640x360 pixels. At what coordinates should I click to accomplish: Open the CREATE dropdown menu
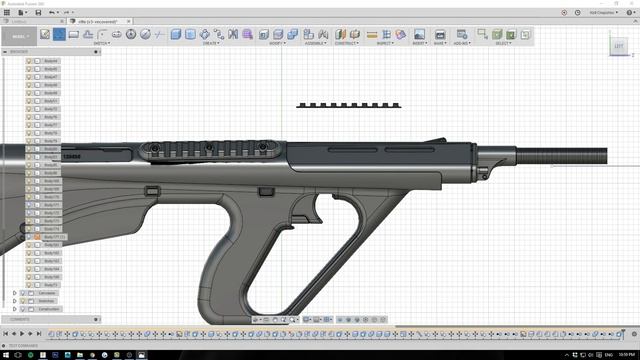coord(211,43)
